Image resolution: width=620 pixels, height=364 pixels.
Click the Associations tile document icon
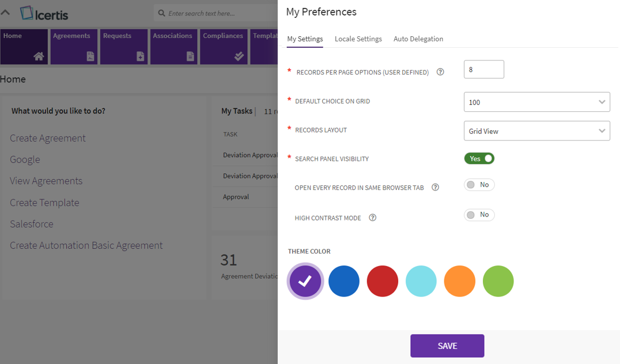click(190, 56)
